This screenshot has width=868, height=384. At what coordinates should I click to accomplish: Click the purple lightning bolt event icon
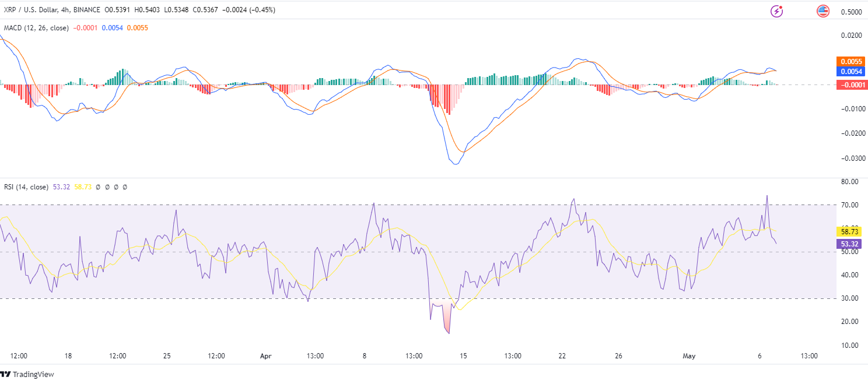tap(777, 11)
